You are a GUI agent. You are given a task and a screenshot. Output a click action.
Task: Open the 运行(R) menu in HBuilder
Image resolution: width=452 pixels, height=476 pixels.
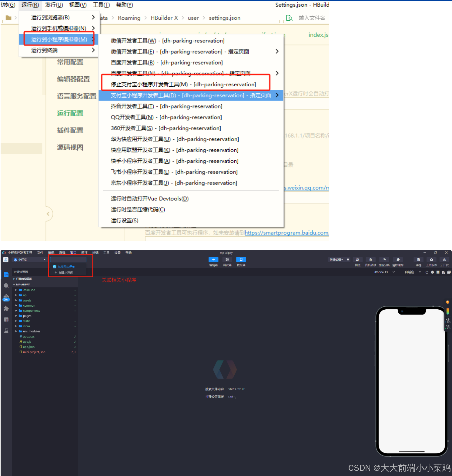coord(30,5)
